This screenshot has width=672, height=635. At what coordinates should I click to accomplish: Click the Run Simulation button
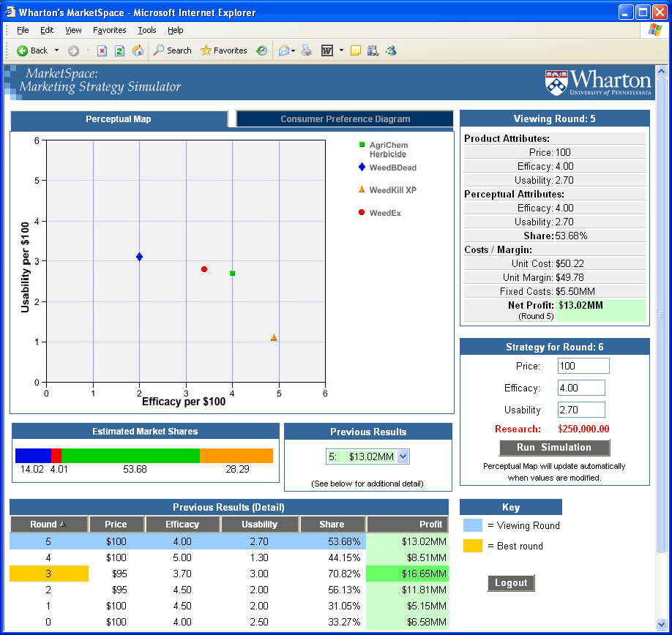pyautogui.click(x=554, y=448)
